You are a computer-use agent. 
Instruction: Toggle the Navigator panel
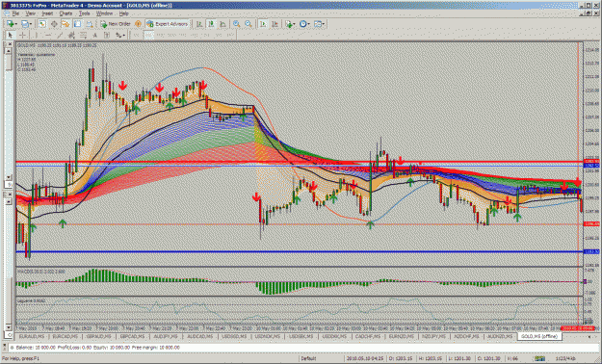click(x=65, y=24)
